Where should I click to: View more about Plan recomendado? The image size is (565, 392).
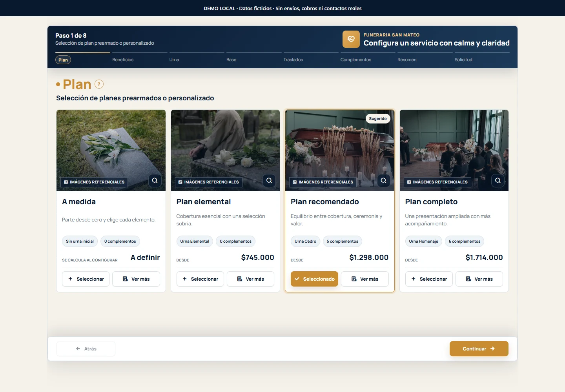coord(365,279)
